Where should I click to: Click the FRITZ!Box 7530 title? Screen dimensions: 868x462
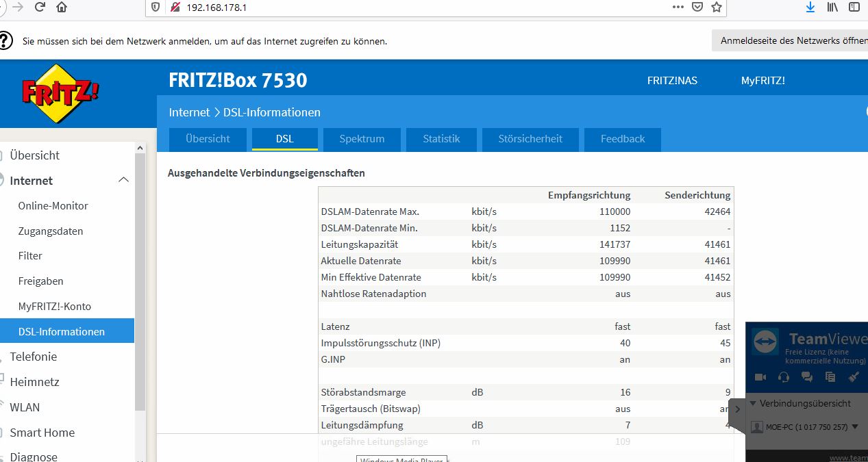pyautogui.click(x=238, y=81)
